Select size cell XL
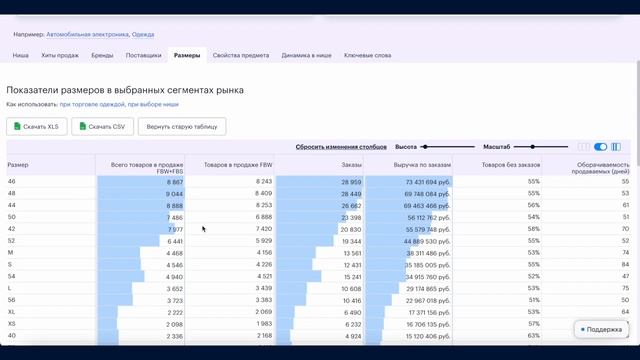640x360 pixels. 11,311
